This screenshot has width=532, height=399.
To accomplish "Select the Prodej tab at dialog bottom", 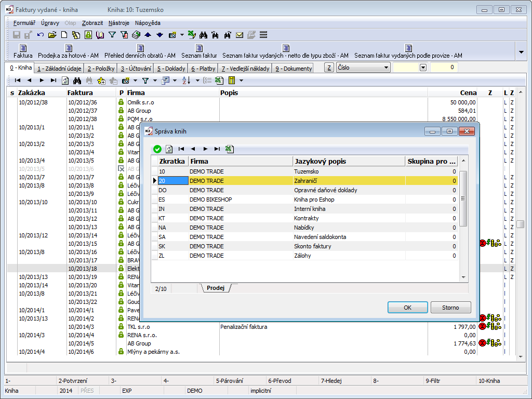I will coord(215,288).
